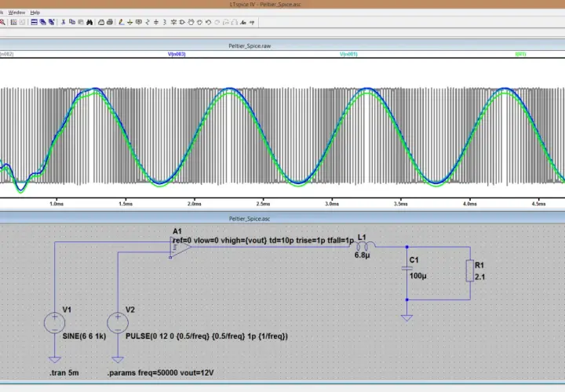Tile windows horizontally via the toolbar icon
565x392 pixels.
point(35,22)
